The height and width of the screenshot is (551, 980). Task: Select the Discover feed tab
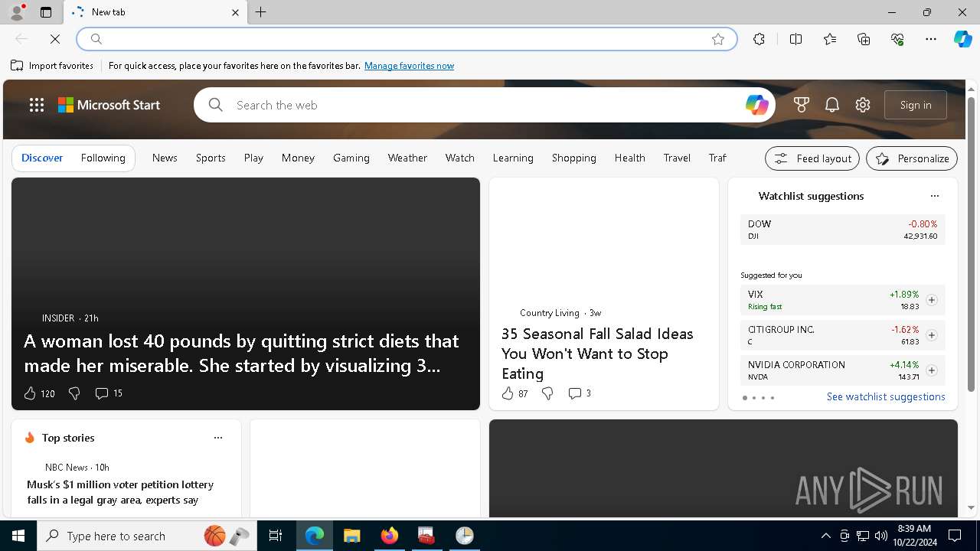[42, 158]
